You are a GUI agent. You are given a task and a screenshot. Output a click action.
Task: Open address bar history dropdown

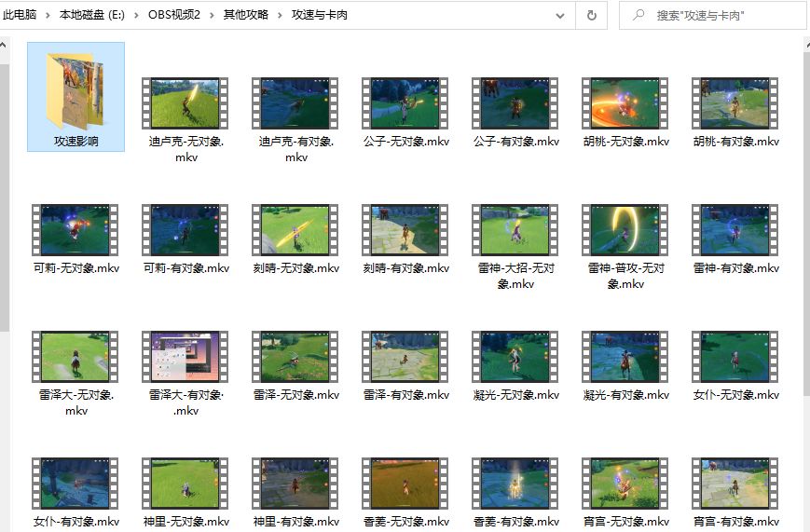coord(560,16)
